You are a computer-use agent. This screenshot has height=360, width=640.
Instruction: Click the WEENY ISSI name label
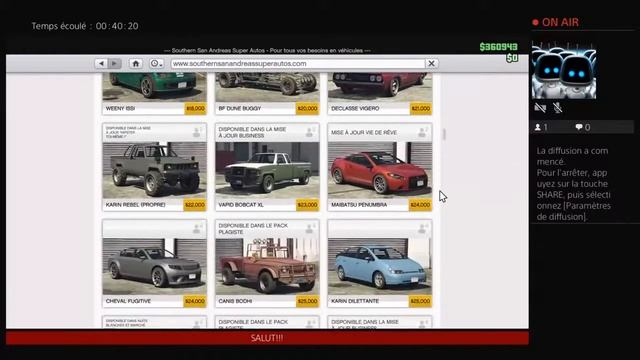point(120,109)
